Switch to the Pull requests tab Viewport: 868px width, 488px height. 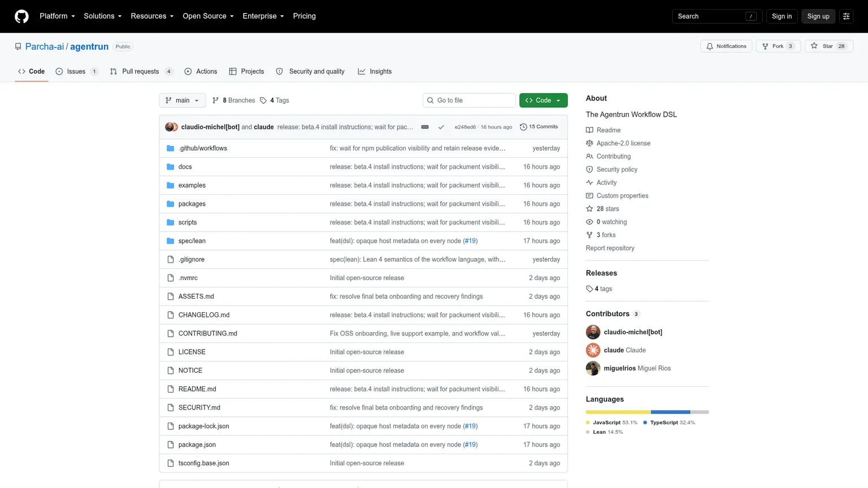click(x=141, y=72)
